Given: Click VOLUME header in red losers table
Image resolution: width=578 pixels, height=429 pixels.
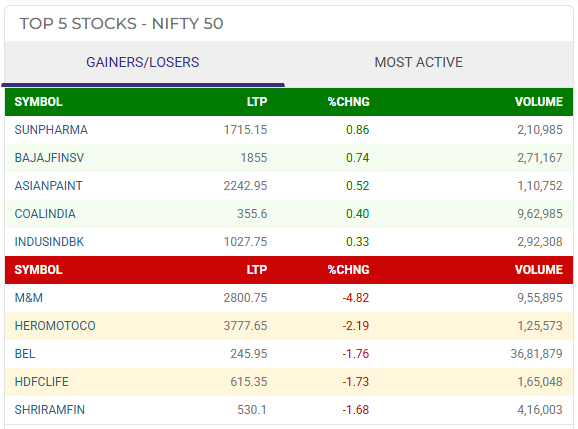Looking at the screenshot, I should [539, 270].
